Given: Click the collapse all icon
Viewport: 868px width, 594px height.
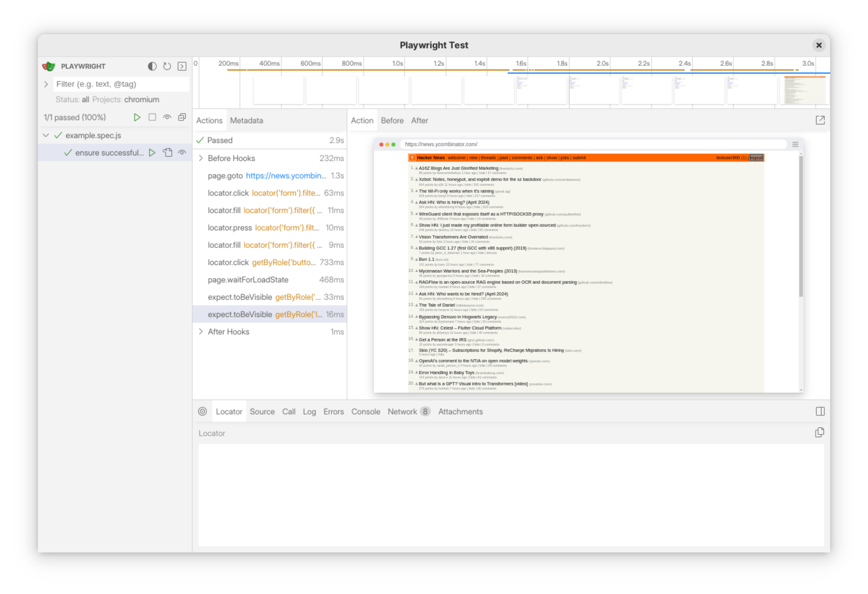Looking at the screenshot, I should pyautogui.click(x=182, y=117).
